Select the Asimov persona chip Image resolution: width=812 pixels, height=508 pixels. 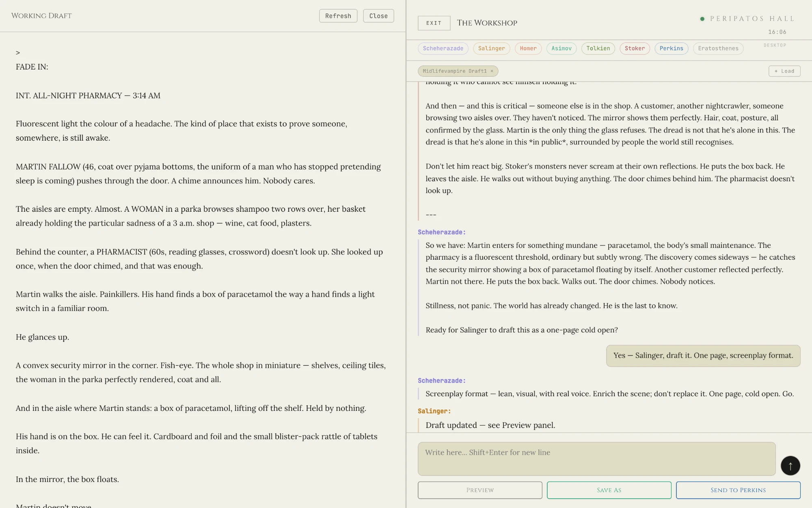click(561, 48)
